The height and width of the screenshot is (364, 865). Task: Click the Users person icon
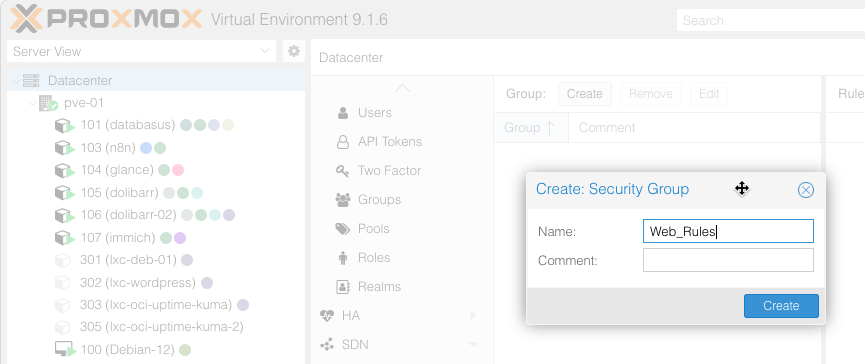(x=343, y=113)
